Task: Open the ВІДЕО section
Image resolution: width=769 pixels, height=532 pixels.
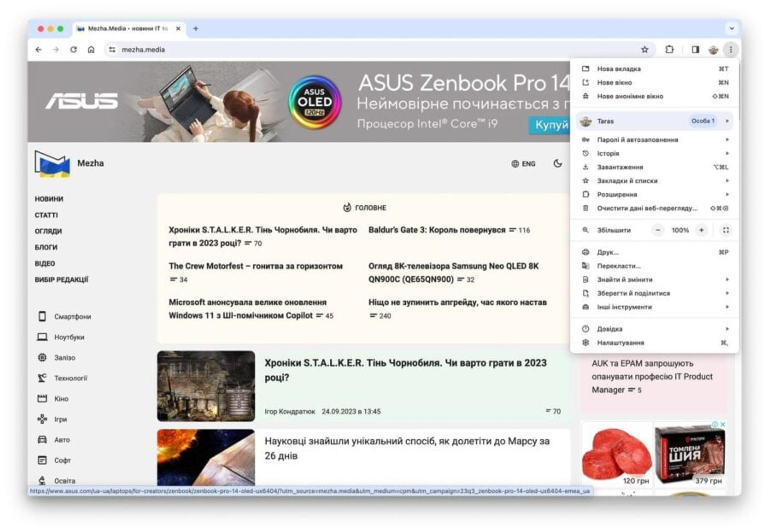Action: pyautogui.click(x=45, y=263)
